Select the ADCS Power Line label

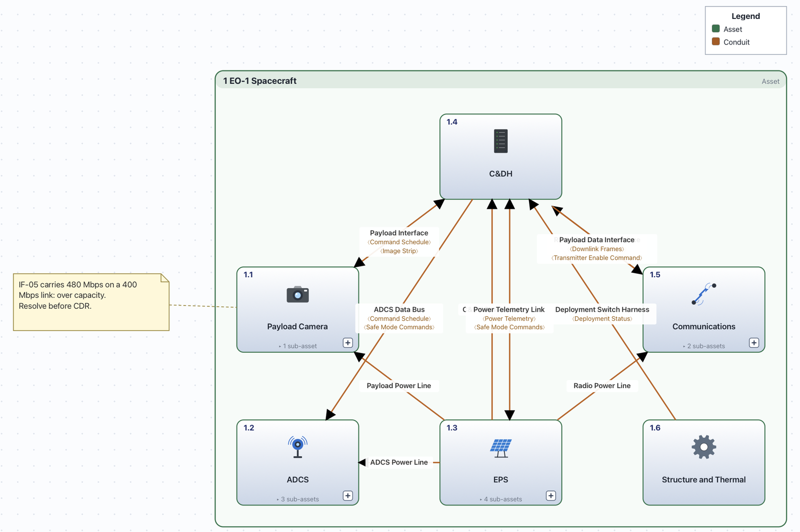coord(399,463)
